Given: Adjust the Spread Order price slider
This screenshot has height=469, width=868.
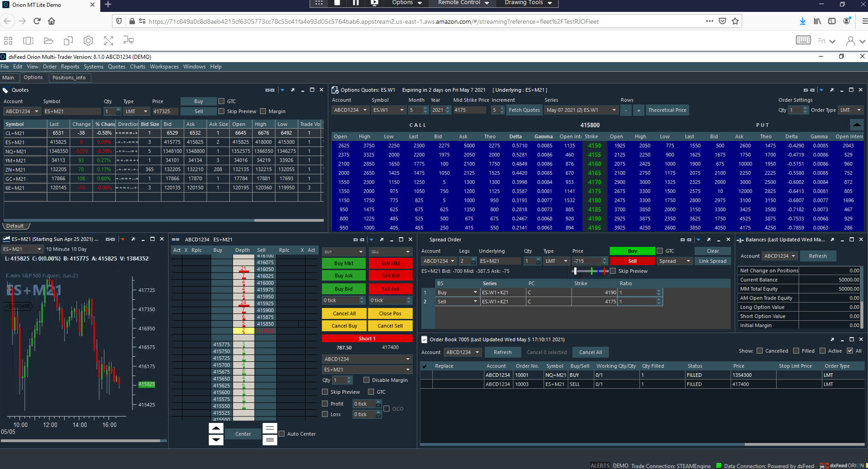Looking at the screenshot, I should coord(590,271).
